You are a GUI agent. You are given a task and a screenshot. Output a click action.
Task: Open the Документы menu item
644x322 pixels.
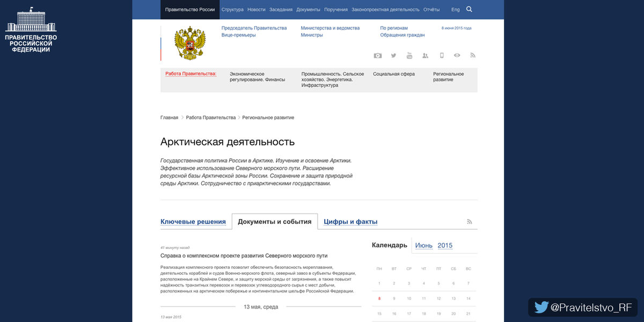click(x=309, y=10)
